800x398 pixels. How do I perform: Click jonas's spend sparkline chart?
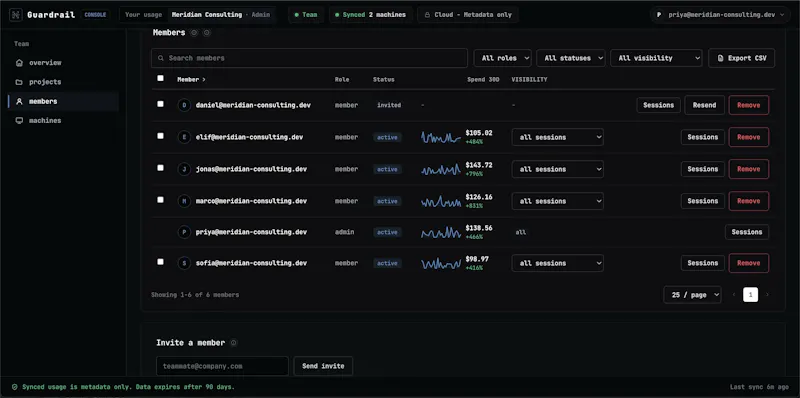[441, 169]
